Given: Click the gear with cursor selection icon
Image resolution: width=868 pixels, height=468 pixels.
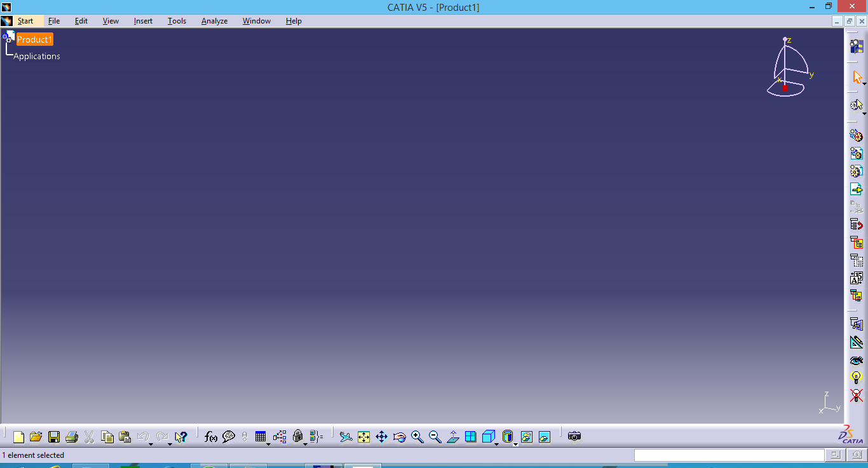Looking at the screenshot, I should tap(857, 105).
